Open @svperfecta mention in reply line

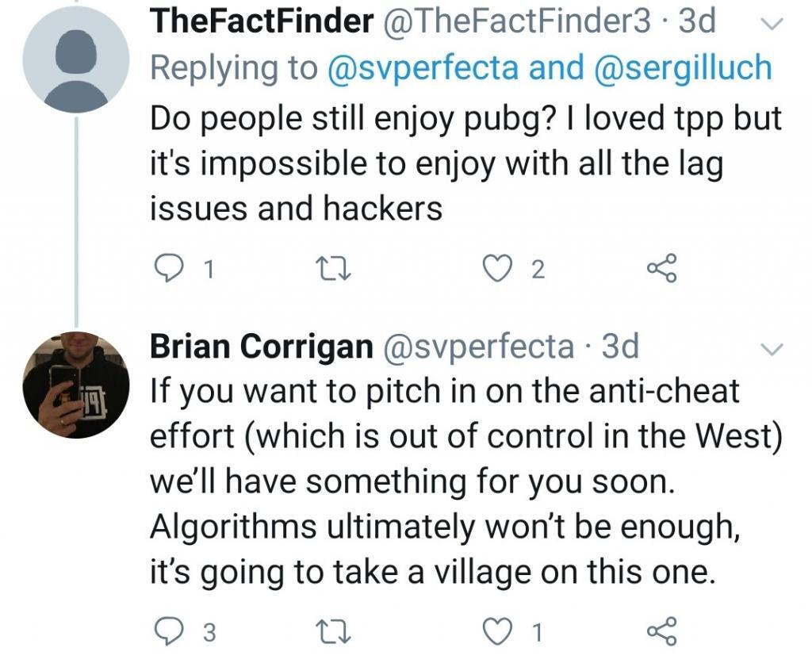[x=423, y=67]
